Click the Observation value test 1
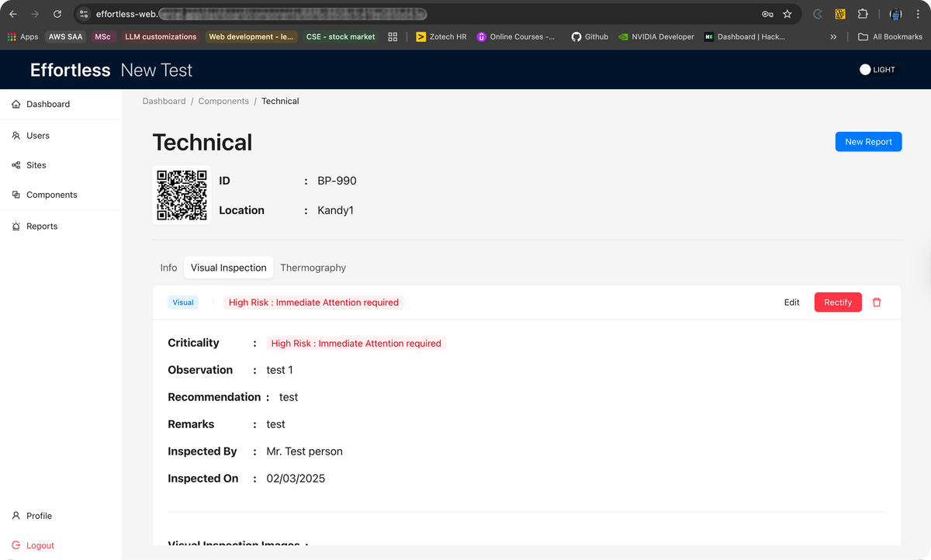931x560 pixels. tap(279, 370)
